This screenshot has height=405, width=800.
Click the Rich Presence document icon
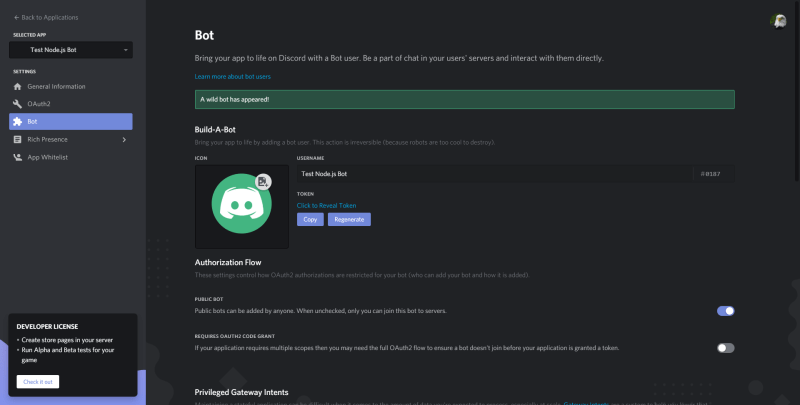click(17, 140)
